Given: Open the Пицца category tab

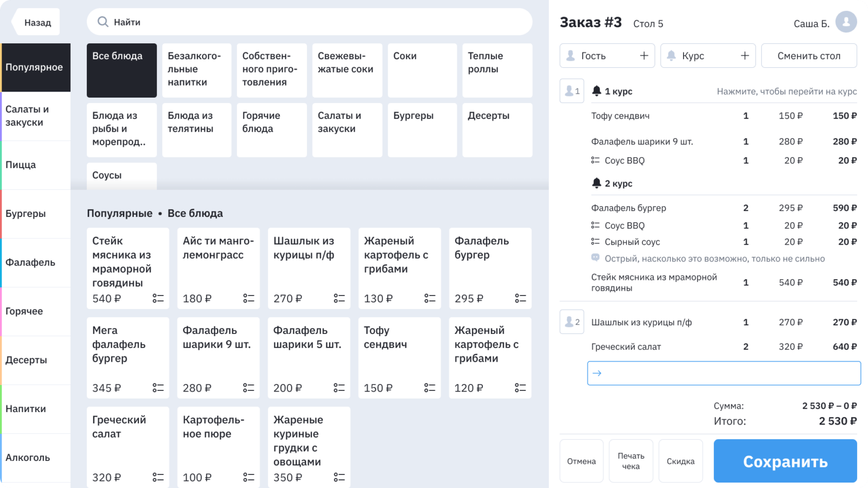Looking at the screenshot, I should coord(35,165).
